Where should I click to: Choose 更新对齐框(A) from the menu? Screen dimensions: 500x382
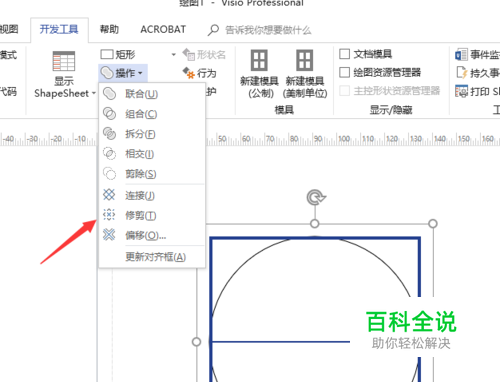(152, 257)
